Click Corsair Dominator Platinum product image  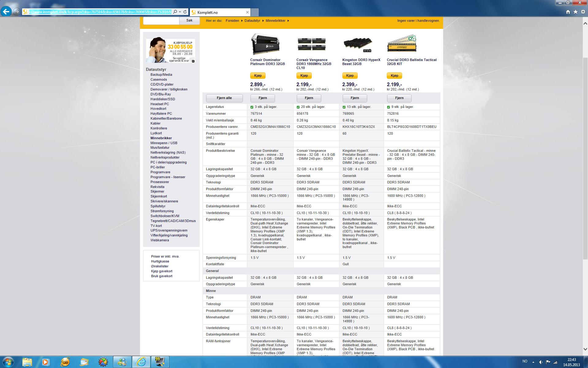(265, 44)
